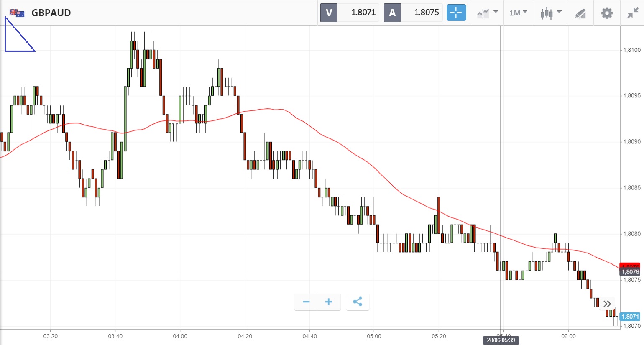Click the sell price 1.8071
Viewport: 644px width, 345px height.
pos(363,13)
